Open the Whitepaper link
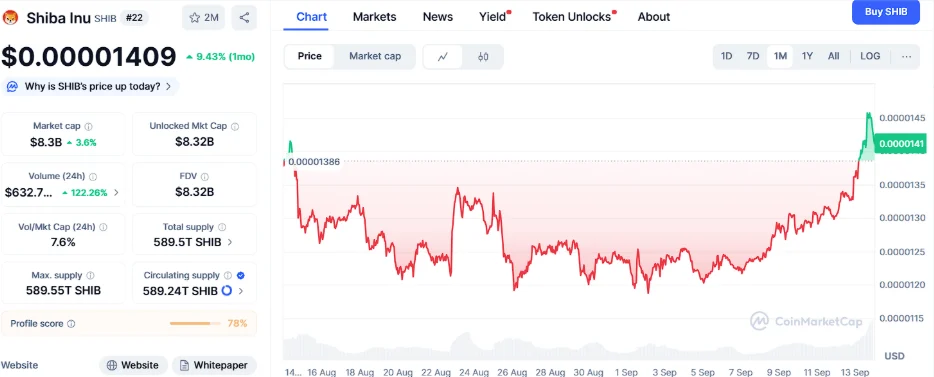Image resolution: width=934 pixels, height=377 pixels. 214,365
